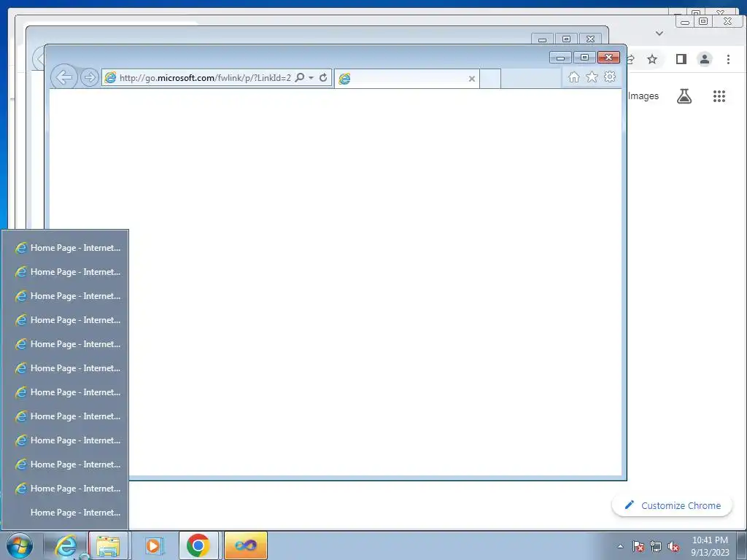Open the IE Home page icon
This screenshot has width=747, height=560.
(x=573, y=77)
